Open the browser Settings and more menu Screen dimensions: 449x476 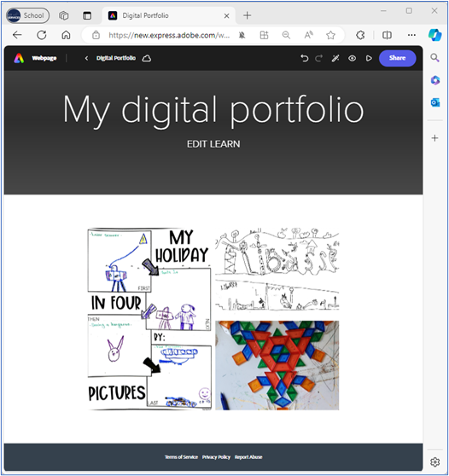(x=411, y=35)
